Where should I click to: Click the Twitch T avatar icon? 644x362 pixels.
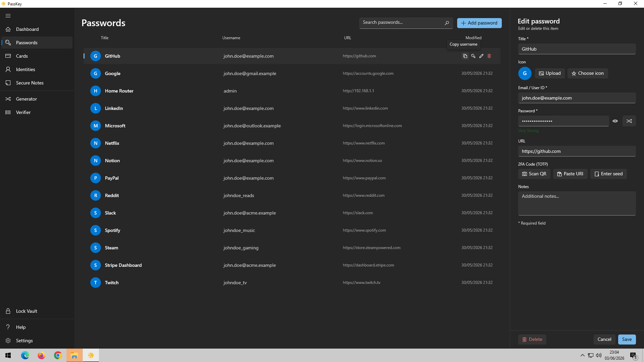pyautogui.click(x=96, y=283)
